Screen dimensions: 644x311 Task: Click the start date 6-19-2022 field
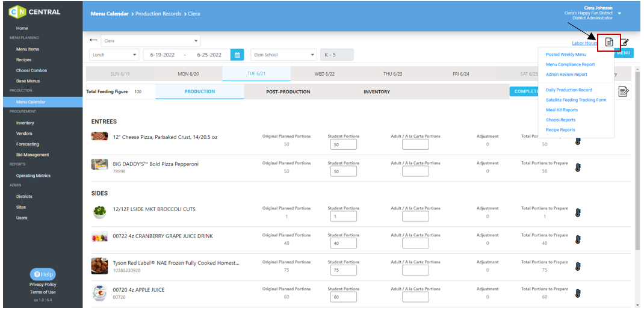[x=163, y=55]
